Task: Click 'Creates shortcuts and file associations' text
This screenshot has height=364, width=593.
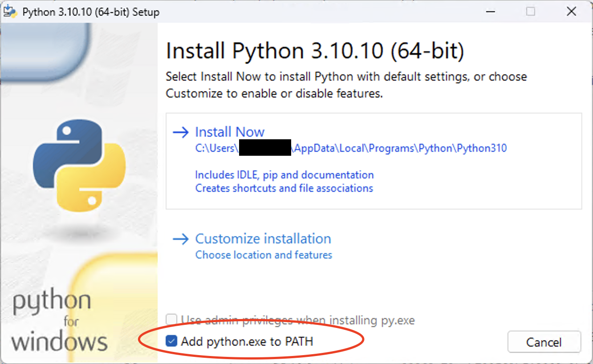Action: pyautogui.click(x=284, y=188)
